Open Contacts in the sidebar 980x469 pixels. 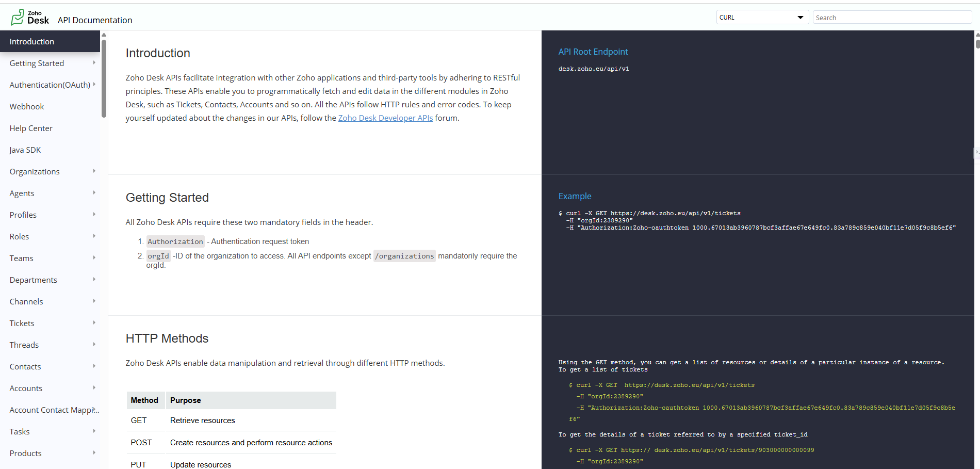click(25, 366)
